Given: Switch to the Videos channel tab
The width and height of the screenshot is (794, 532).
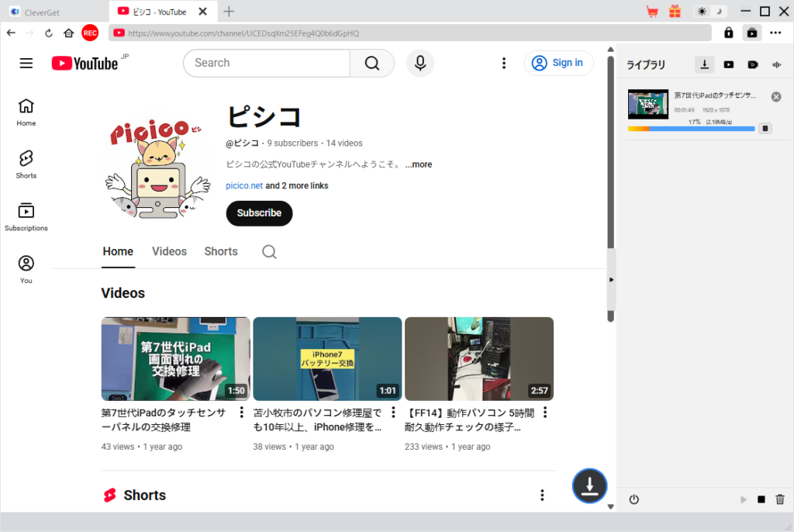Looking at the screenshot, I should 169,251.
